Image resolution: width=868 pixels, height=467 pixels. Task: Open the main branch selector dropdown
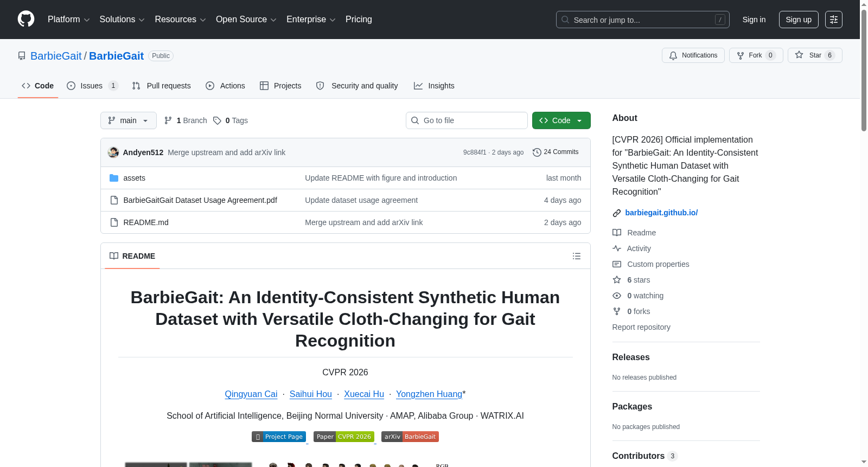(129, 120)
